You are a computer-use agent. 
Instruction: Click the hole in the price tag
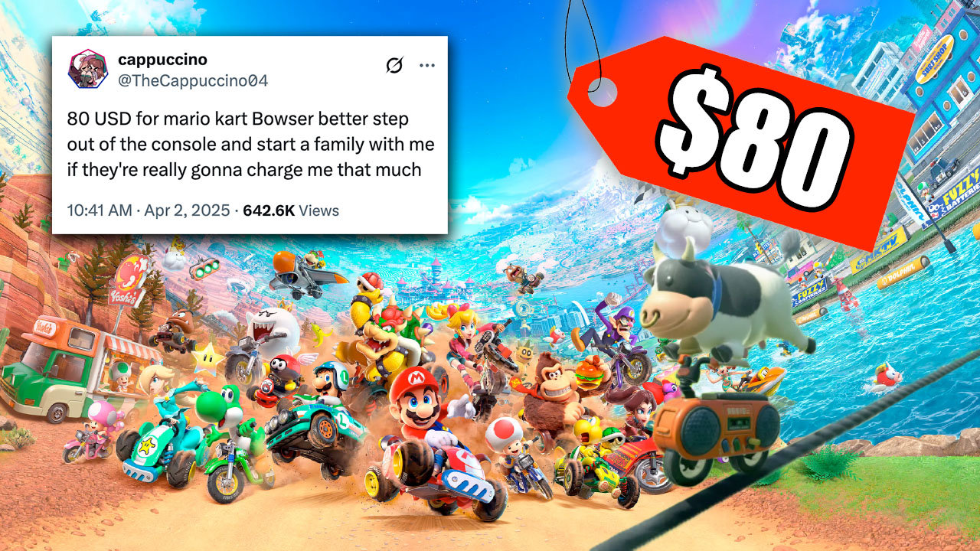(603, 92)
